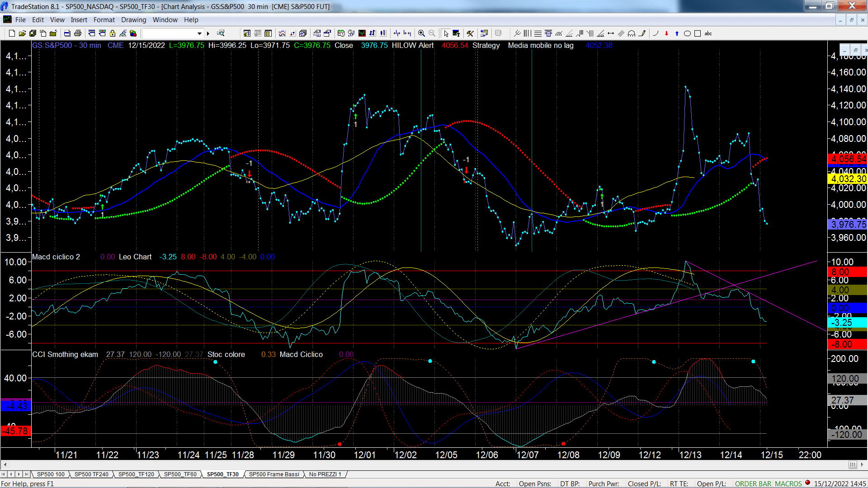Select the rectangle drawing tool
This screenshot has height=488, width=868.
coord(698,33)
